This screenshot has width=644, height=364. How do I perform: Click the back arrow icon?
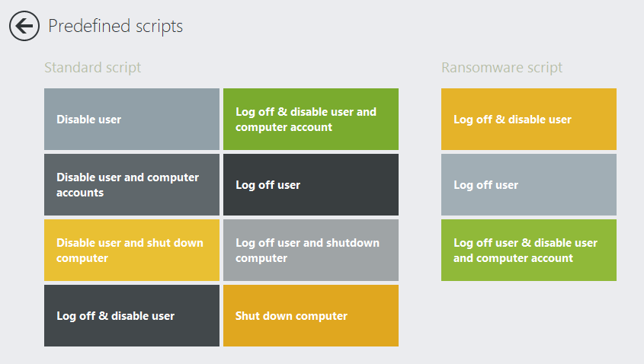click(24, 26)
